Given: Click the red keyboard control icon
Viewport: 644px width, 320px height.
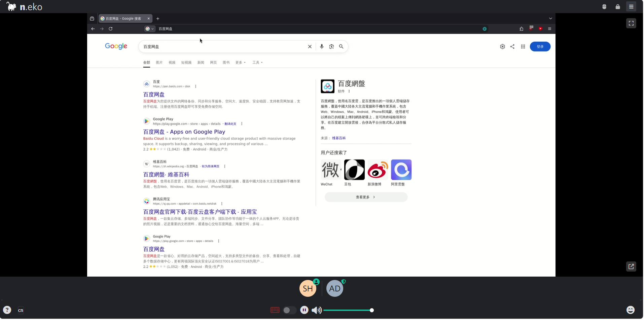Looking at the screenshot, I should pos(275,310).
